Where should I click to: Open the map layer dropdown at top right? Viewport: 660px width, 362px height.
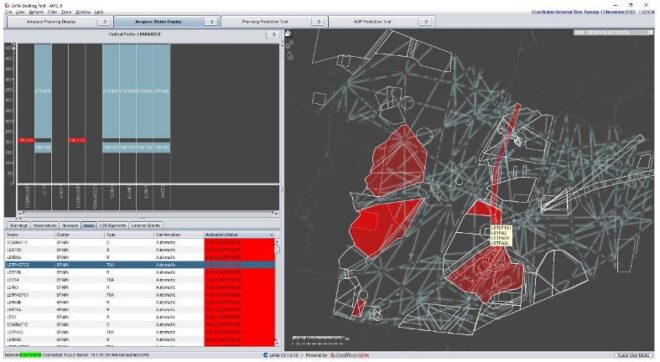point(613,32)
